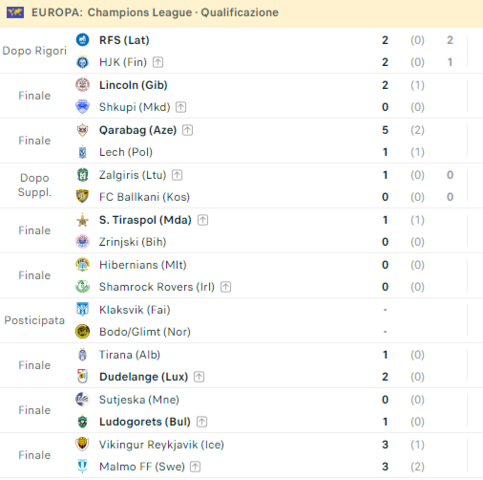483x480 pixels.
Task: Click the Europa world map flag icon
Action: [x=15, y=13]
